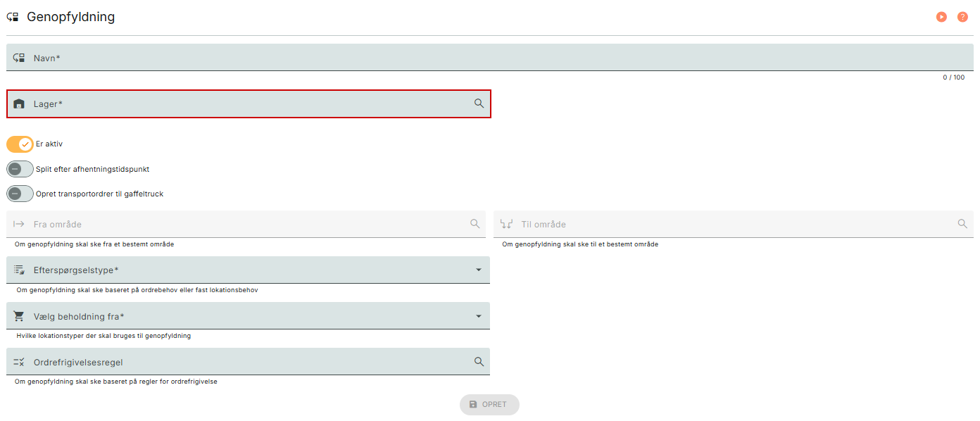Viewport: 980px width, 421px height.
Task: Click the OPRET save button
Action: coord(489,405)
